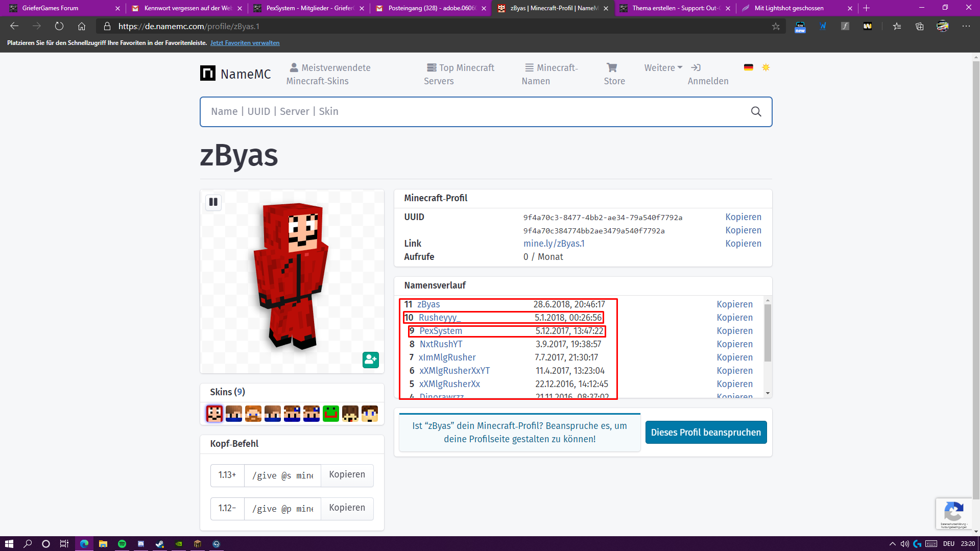Screen dimensions: 980x551
Task: Pause the skin animation
Action: pos(213,202)
